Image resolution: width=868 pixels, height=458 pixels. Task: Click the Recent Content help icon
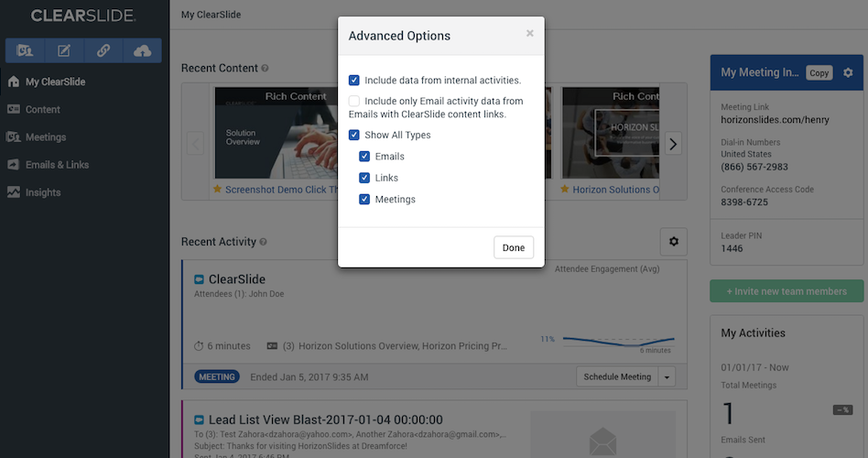tap(265, 68)
